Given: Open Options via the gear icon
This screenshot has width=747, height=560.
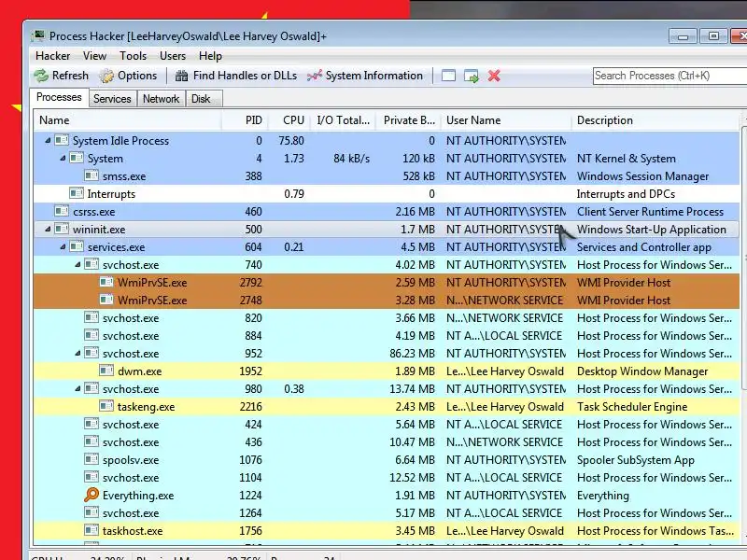Looking at the screenshot, I should pyautogui.click(x=106, y=76).
